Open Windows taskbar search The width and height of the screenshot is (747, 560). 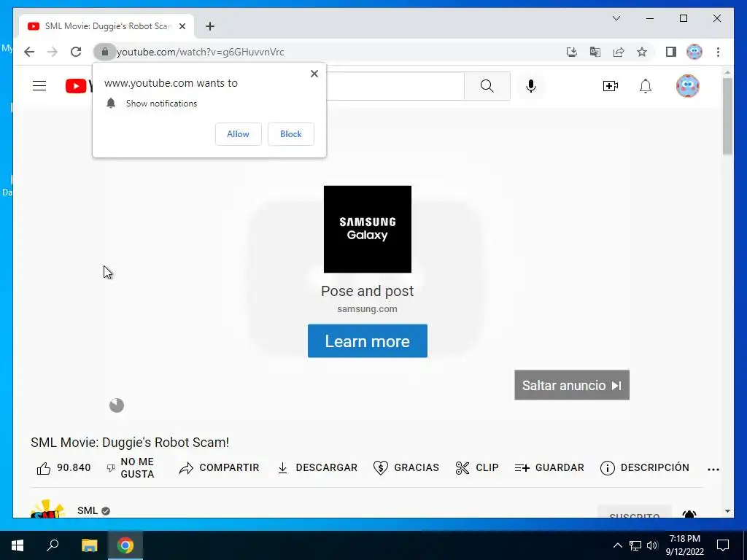tap(53, 545)
